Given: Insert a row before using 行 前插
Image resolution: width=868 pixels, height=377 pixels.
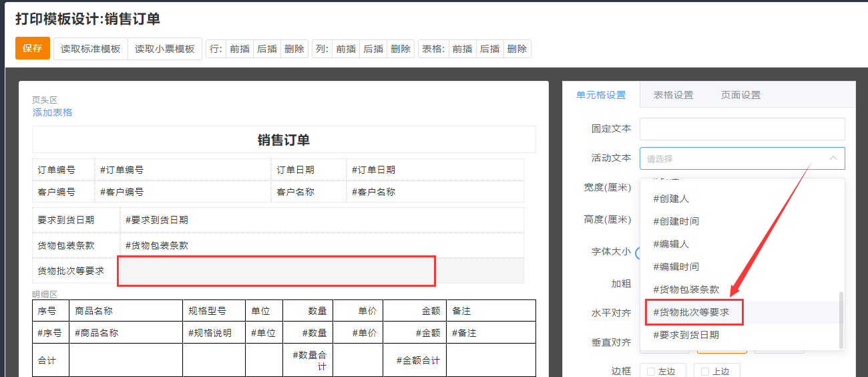Looking at the screenshot, I should click(240, 49).
